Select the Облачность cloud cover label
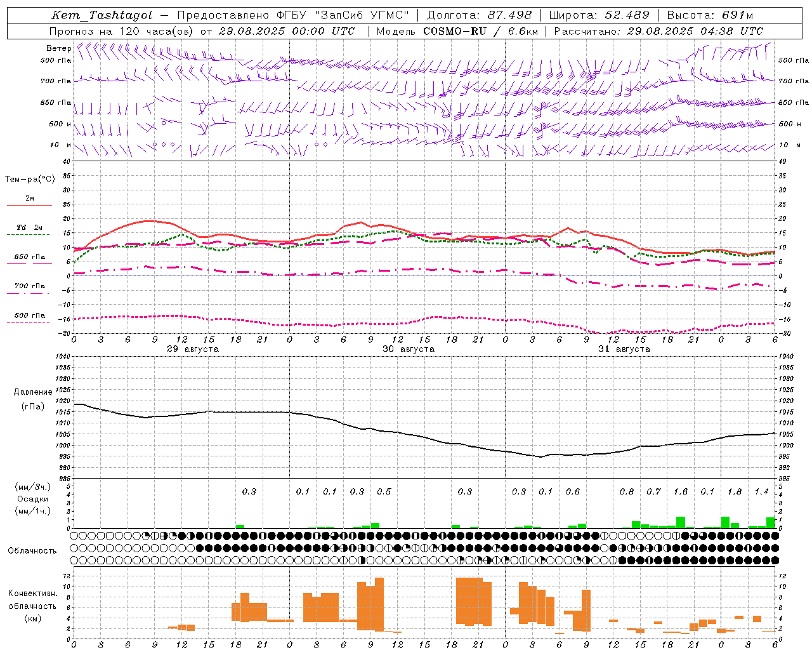This screenshot has width=812, height=650. click(x=32, y=551)
